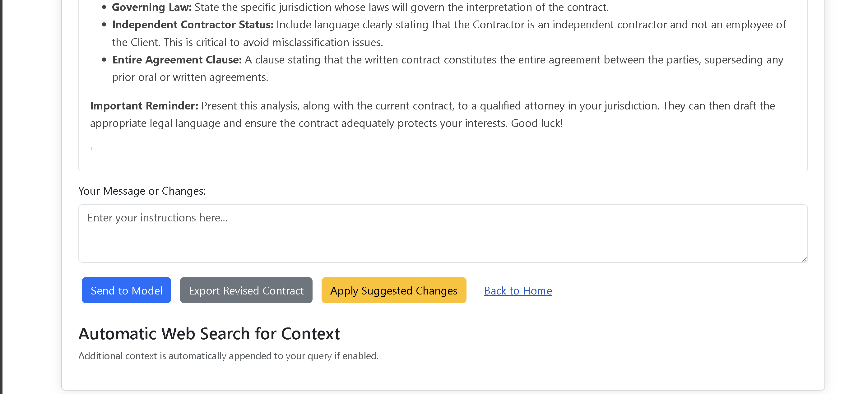
Task: Click the stray quotation mark below the reminder
Action: (x=92, y=149)
